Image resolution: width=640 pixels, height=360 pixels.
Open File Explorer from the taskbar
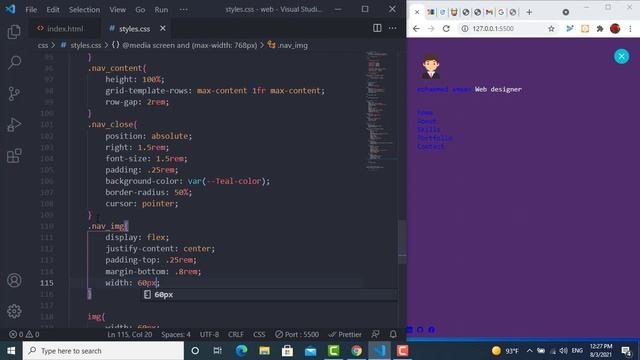tap(264, 351)
